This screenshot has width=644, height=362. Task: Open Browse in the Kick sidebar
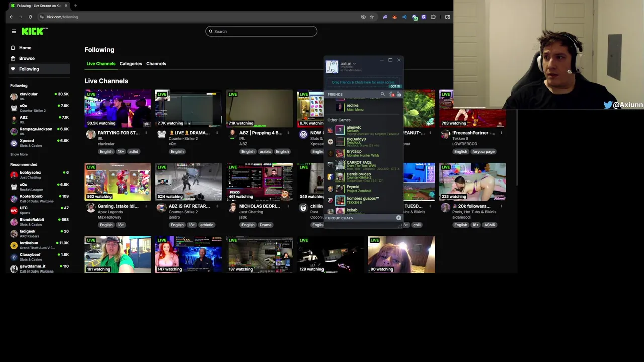click(27, 58)
